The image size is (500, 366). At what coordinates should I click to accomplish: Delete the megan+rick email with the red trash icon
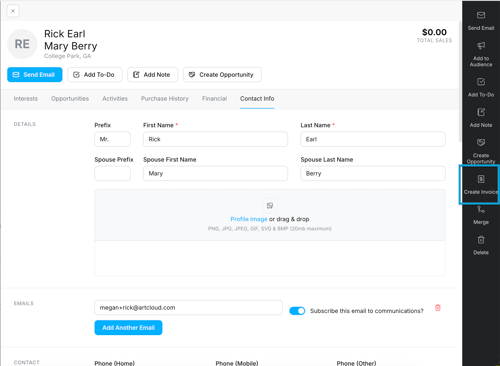[438, 308]
